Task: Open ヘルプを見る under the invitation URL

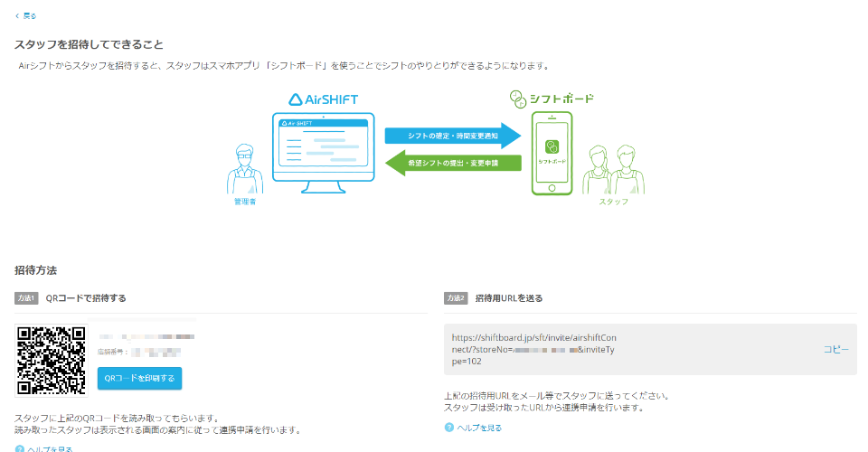Action: tap(479, 428)
